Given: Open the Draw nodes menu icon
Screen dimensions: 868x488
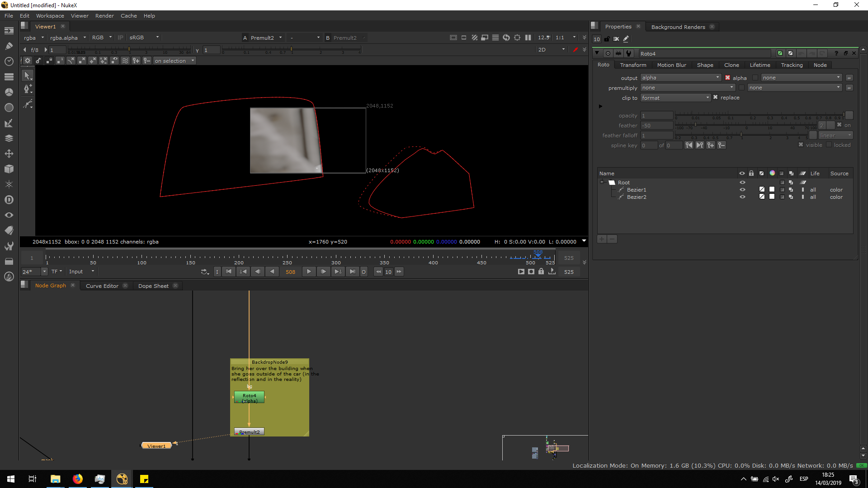Looking at the screenshot, I should [x=9, y=46].
